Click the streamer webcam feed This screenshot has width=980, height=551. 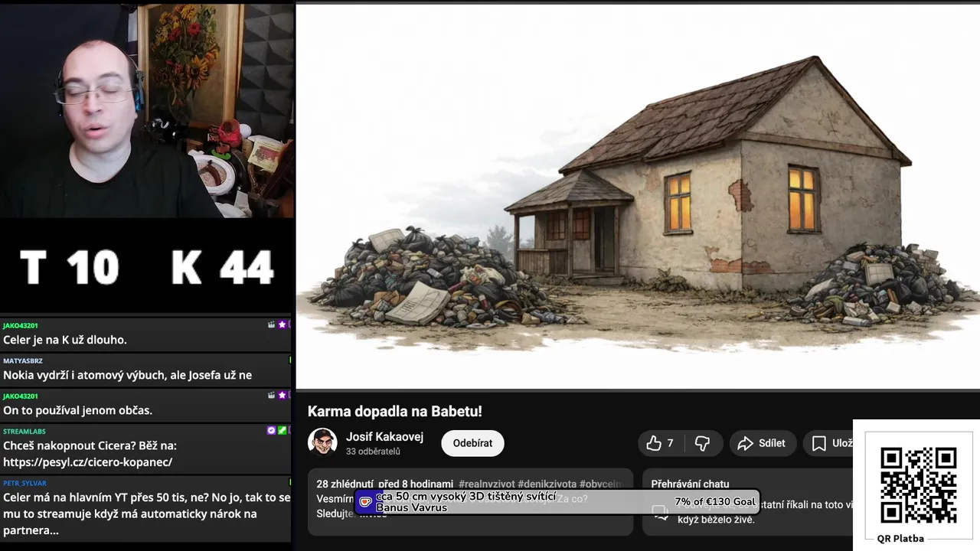147,111
